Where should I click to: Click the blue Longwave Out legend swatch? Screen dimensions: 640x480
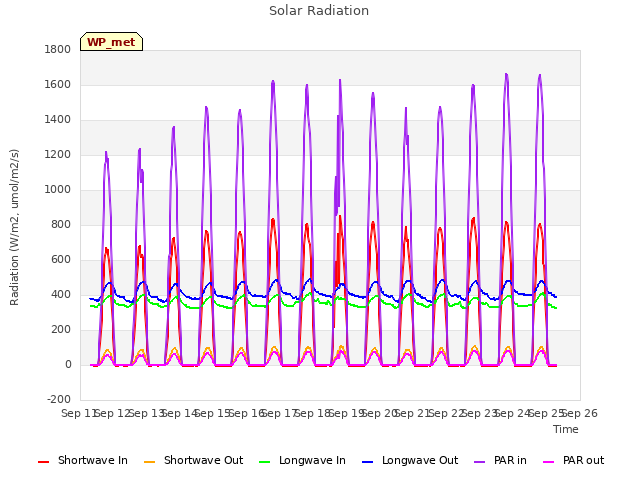(367, 462)
